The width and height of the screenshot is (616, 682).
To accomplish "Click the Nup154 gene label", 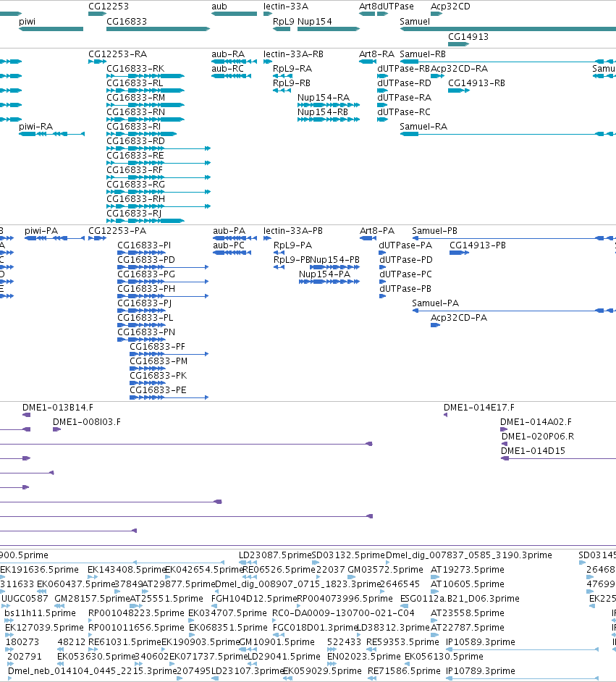I will coord(315,22).
